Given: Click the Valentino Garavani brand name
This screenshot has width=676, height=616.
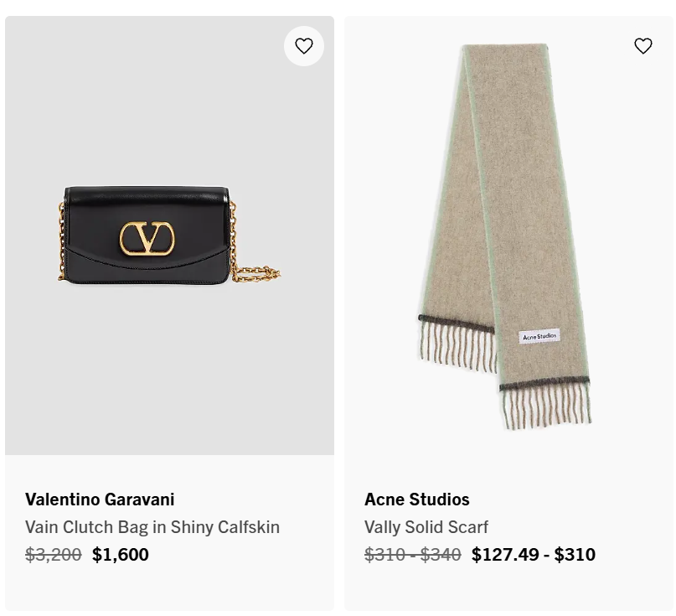Looking at the screenshot, I should click(x=100, y=500).
